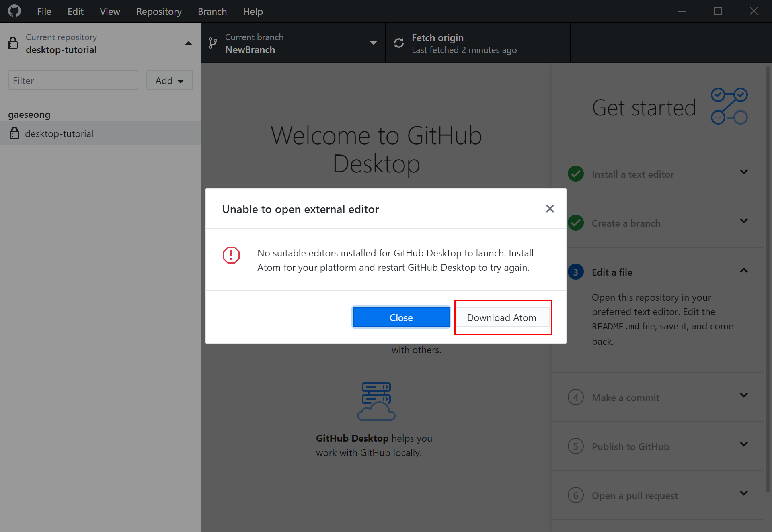Click into the Filter repositories field
Viewport: 772px width, 532px height.
pos(73,80)
